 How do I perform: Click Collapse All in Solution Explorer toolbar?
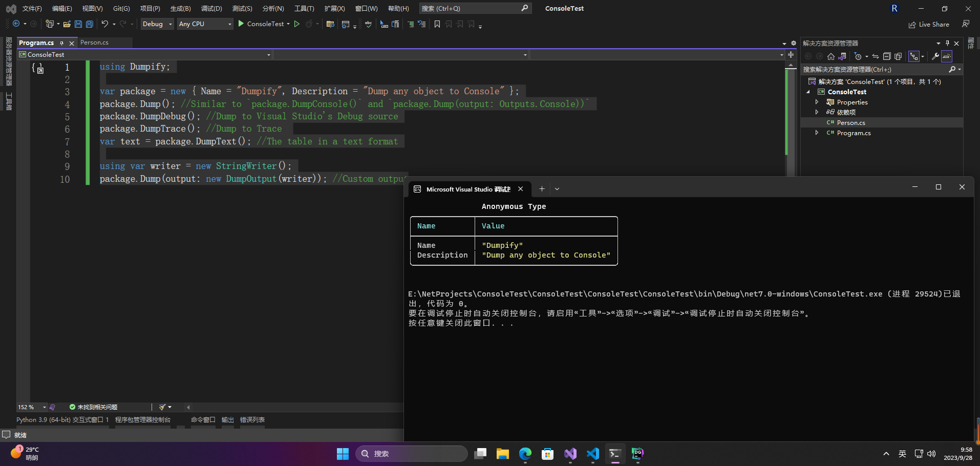(x=887, y=56)
